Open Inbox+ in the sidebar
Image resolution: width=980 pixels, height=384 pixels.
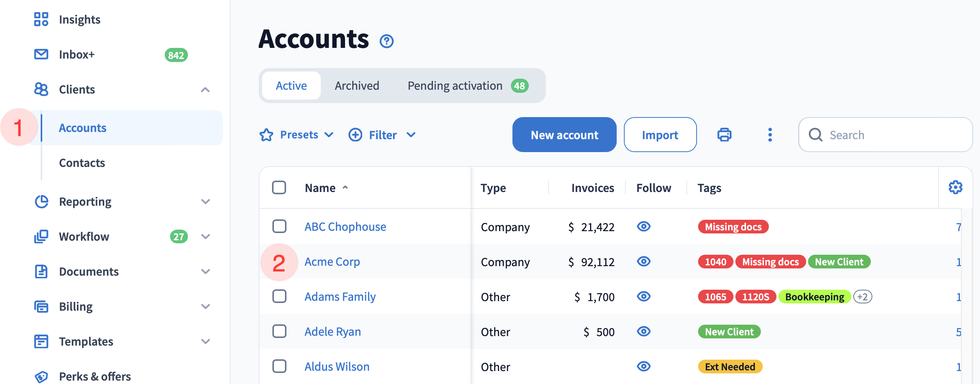[x=76, y=54]
